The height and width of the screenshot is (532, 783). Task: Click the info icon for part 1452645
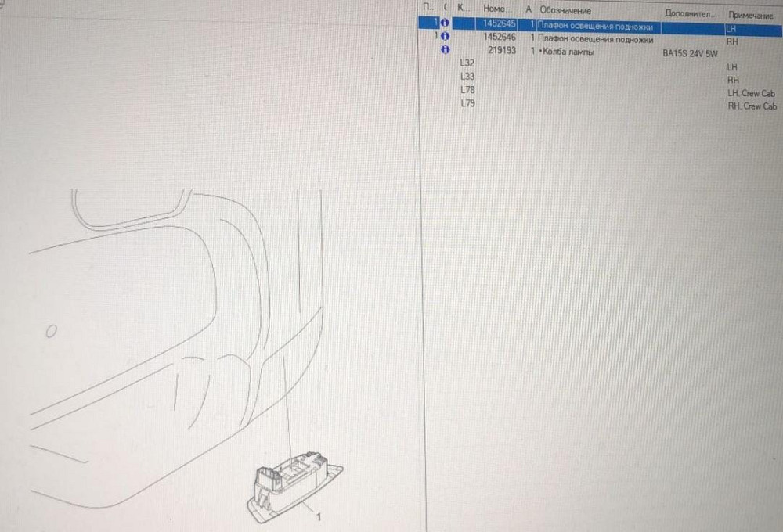444,23
